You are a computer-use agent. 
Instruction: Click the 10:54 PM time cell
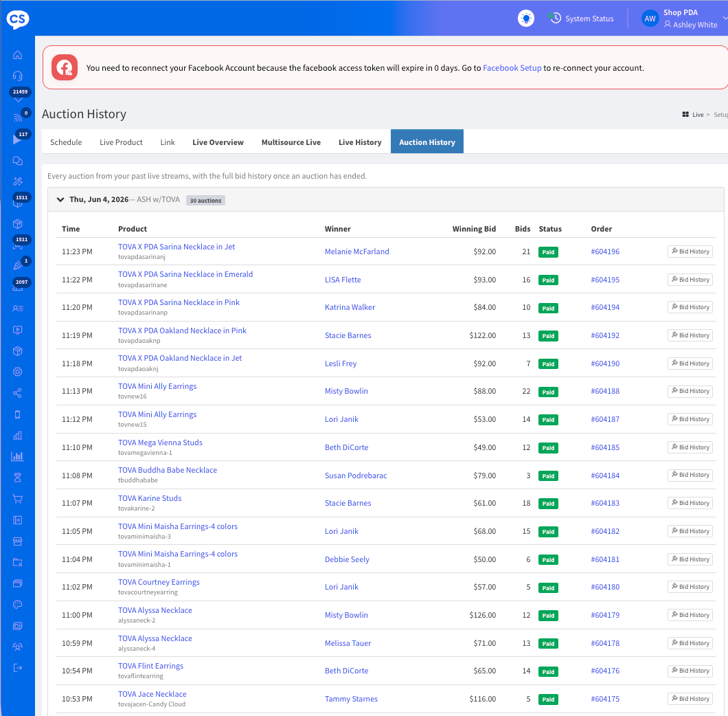[77, 671]
